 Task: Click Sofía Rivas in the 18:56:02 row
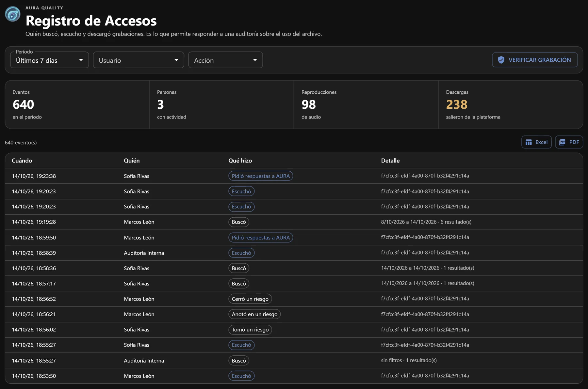click(137, 330)
